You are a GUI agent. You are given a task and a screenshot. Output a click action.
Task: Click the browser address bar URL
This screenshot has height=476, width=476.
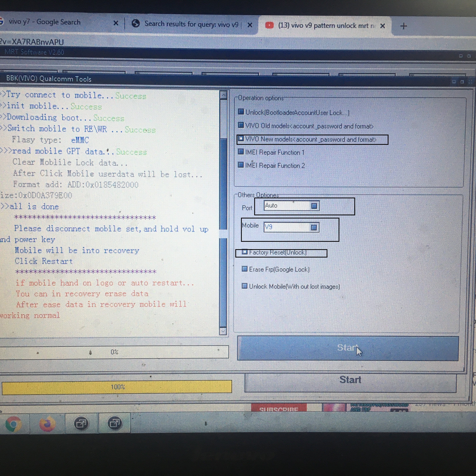point(32,42)
